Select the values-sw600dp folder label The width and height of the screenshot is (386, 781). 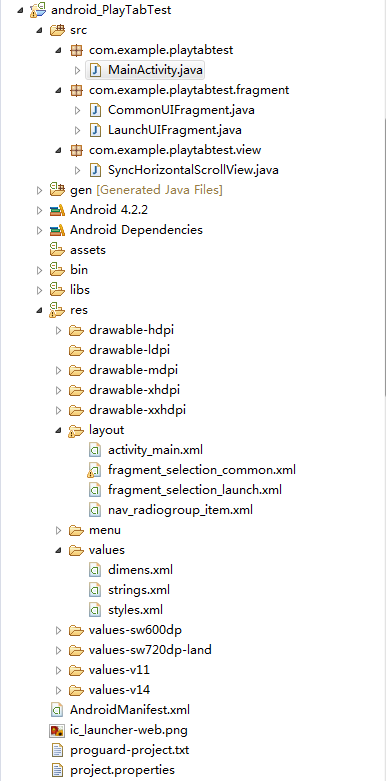pos(135,630)
